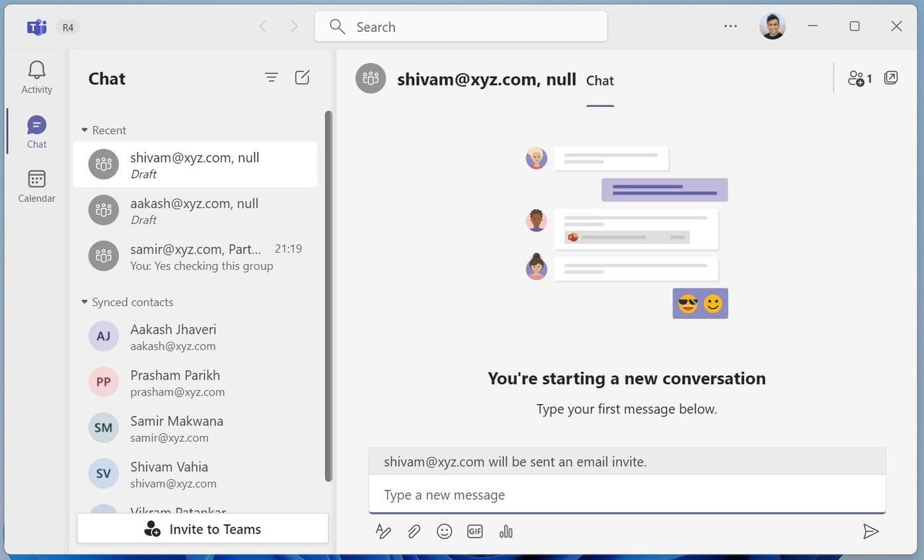Click the R4 badge near the logo
Image resolution: width=924 pixels, height=560 pixels.
(68, 27)
